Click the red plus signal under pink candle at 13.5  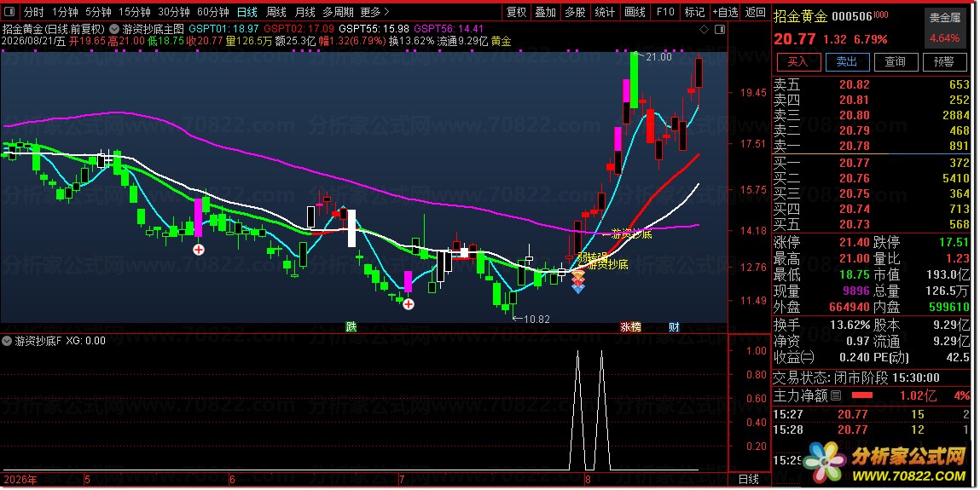(199, 250)
